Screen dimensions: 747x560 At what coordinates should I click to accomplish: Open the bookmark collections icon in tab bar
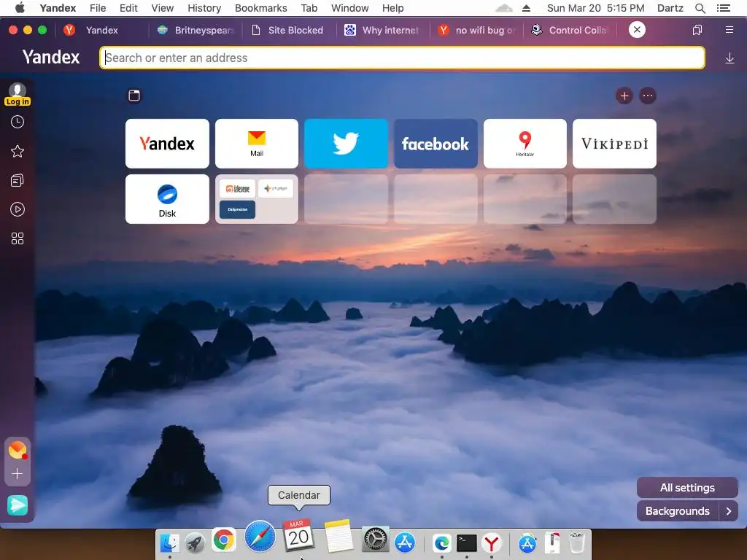click(x=697, y=30)
